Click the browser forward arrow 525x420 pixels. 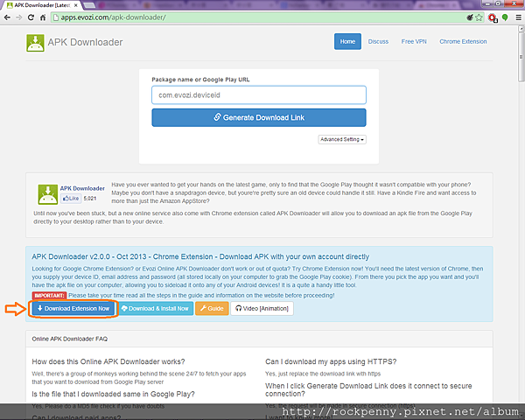point(19,17)
